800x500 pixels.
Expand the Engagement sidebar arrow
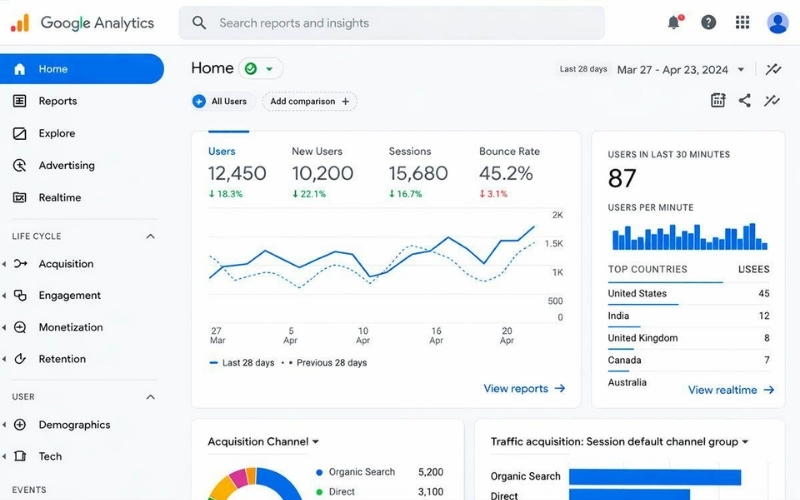click(x=4, y=295)
